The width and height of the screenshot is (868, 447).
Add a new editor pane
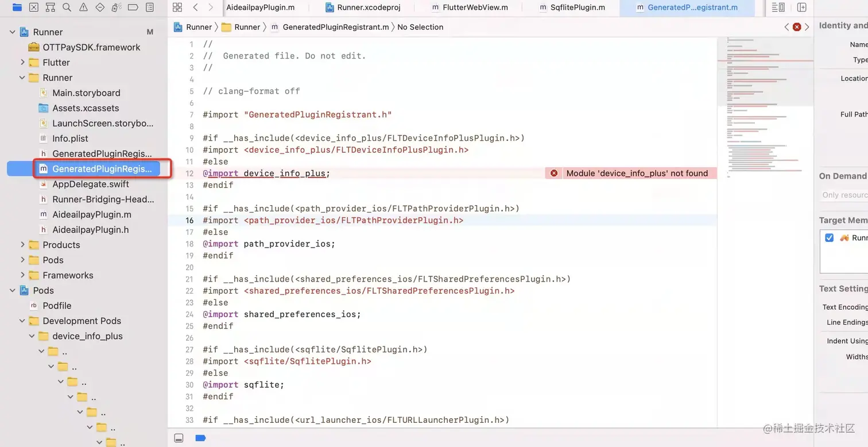(x=802, y=7)
